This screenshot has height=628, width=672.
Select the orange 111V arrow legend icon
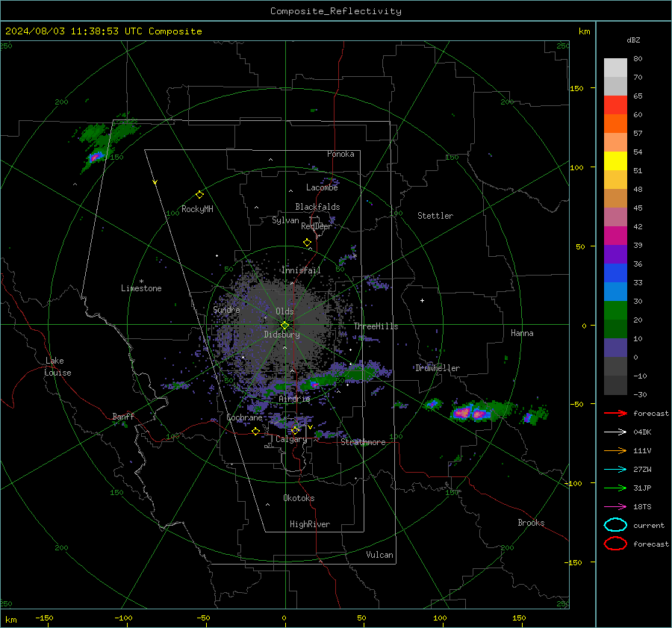(x=615, y=450)
